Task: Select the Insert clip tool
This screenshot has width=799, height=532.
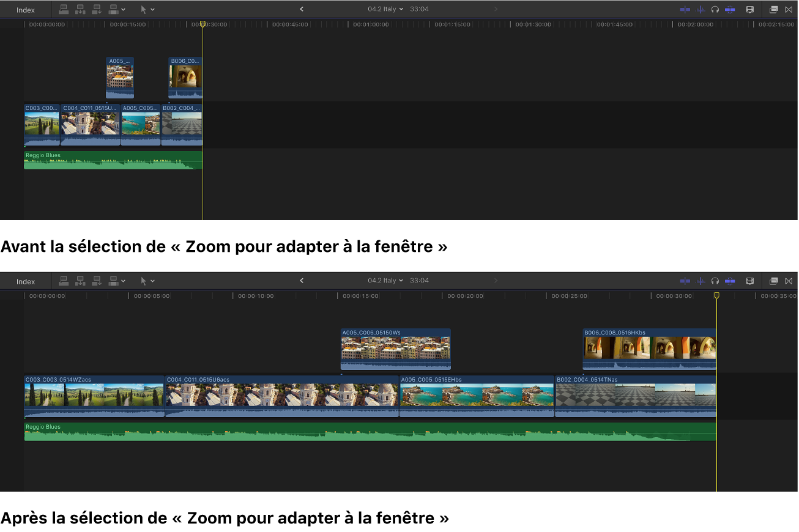Action: 80,9
